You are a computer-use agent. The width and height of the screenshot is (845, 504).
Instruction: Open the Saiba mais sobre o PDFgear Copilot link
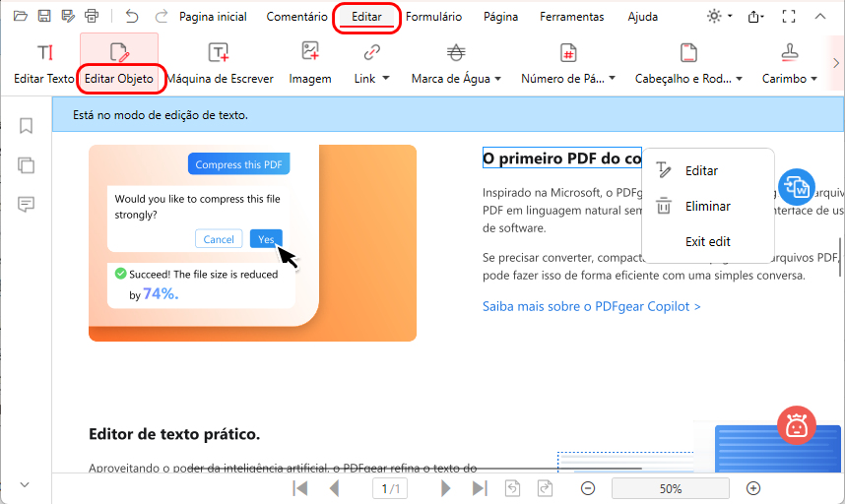(x=591, y=306)
